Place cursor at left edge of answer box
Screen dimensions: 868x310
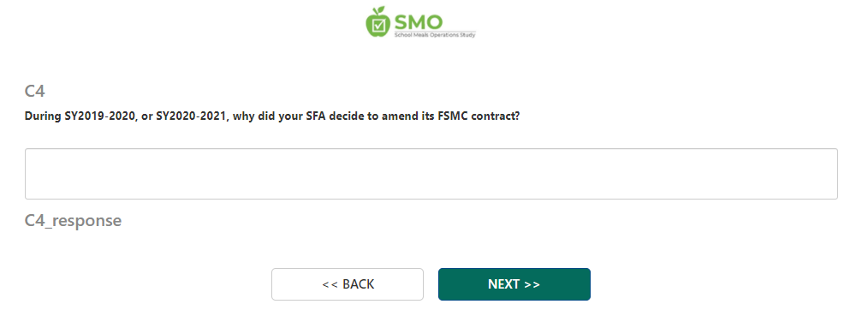tap(31, 174)
